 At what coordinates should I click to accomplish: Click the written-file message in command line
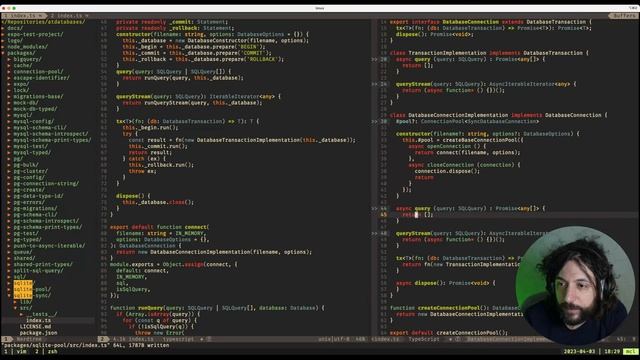[85, 345]
